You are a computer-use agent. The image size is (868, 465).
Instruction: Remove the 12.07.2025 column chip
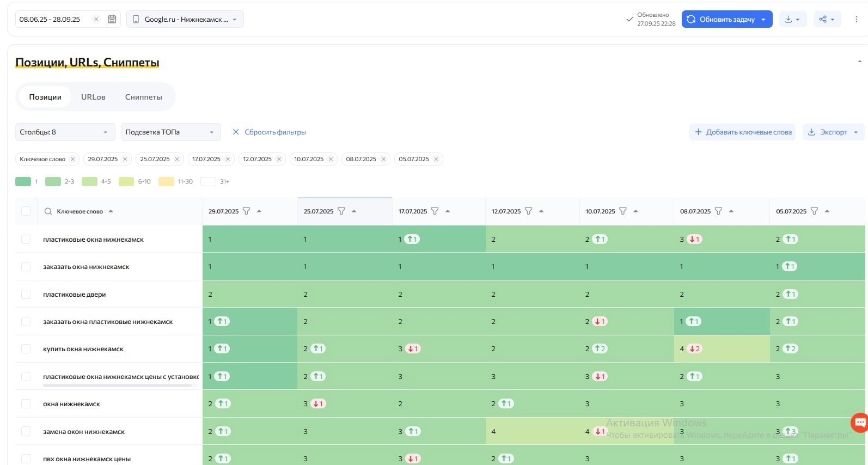point(279,159)
